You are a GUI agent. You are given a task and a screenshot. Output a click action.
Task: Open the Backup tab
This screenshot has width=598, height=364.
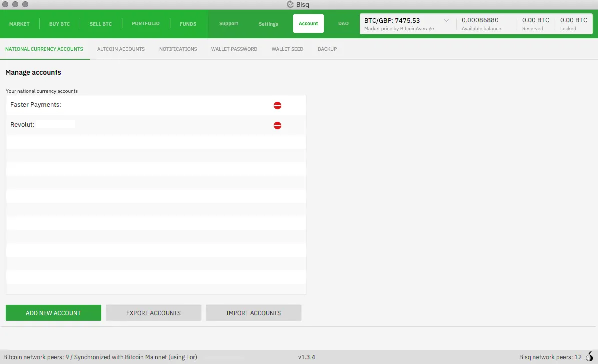[327, 49]
